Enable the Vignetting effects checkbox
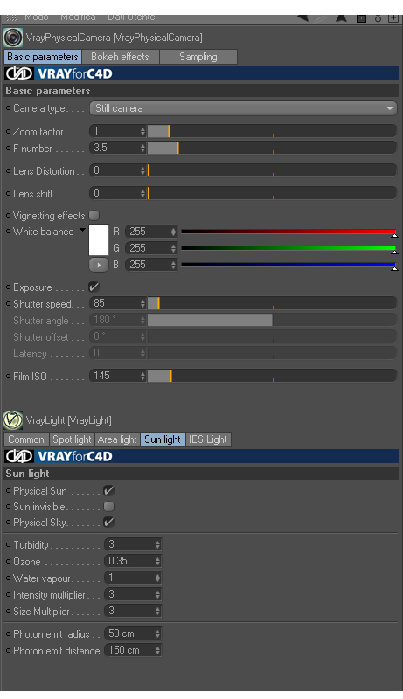 (94, 215)
